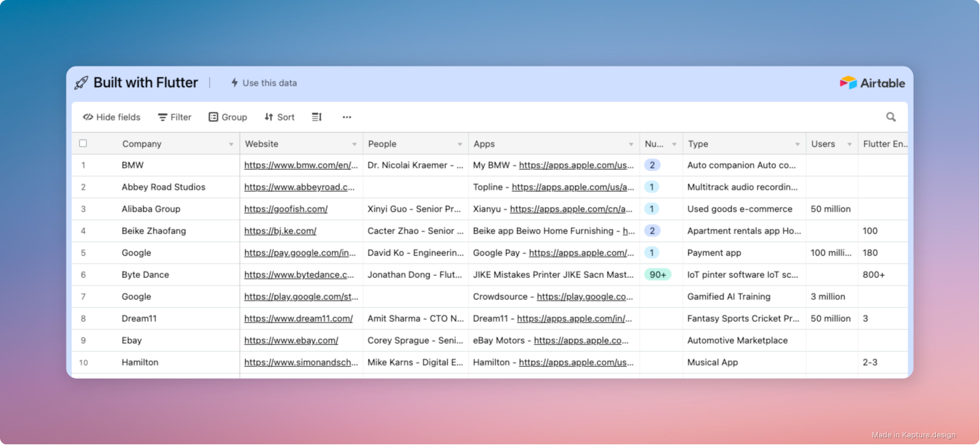
Task: Click the number tag in Abbey Road row
Action: click(x=652, y=187)
